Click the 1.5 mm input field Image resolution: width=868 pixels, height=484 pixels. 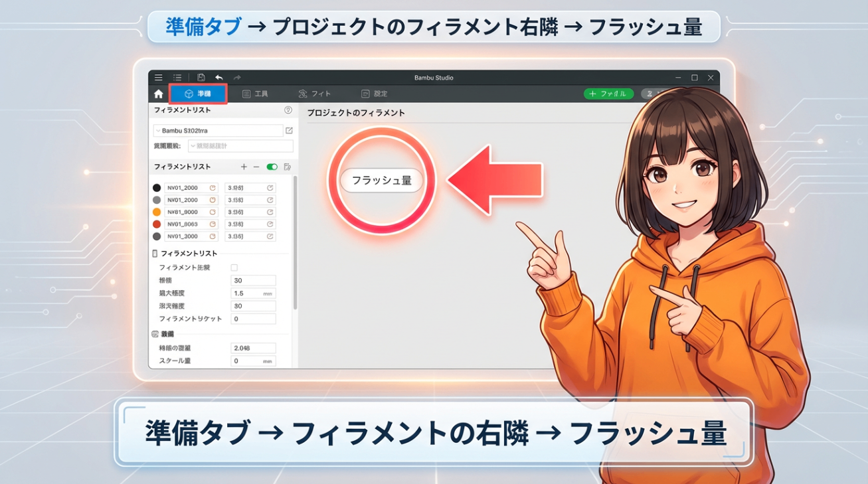[253, 293]
